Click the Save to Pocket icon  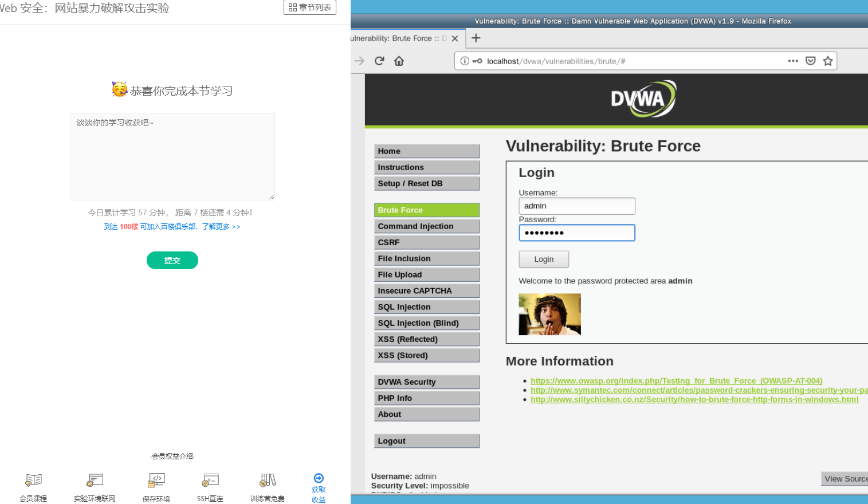point(810,61)
